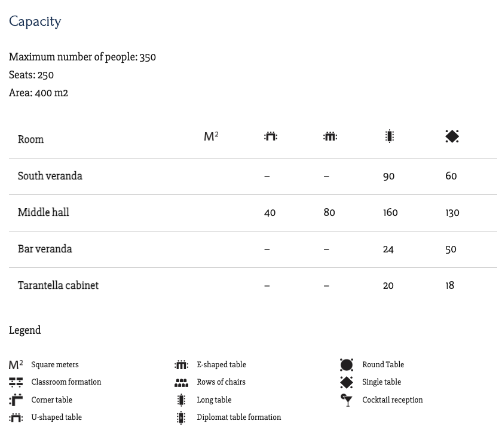This screenshot has height=448, width=499.
Task: Click the Long table icon in table header
Action: point(390,136)
